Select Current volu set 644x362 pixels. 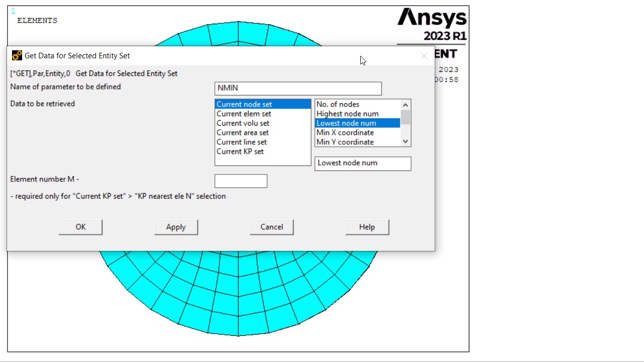[263, 123]
